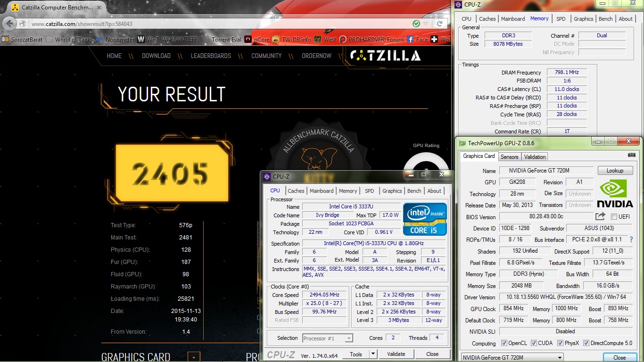Open the West bookmark
Viewport: 644px width, 362px height.
click(x=325, y=40)
